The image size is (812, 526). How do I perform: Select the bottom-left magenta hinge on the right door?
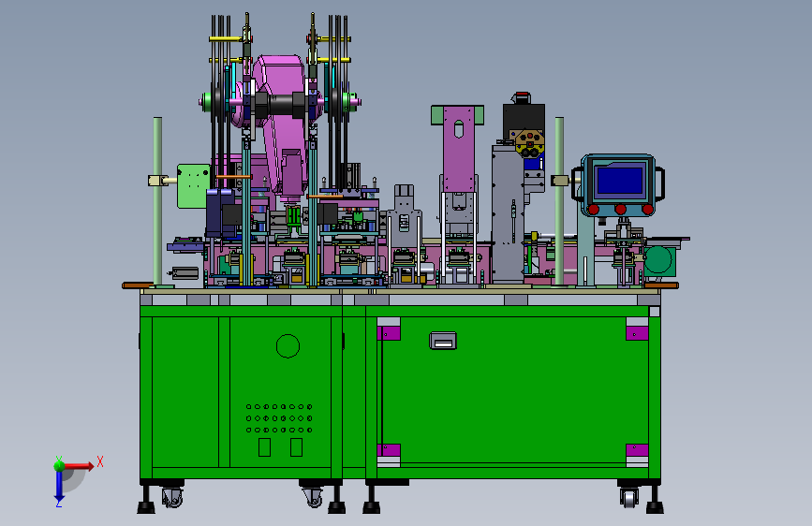click(389, 449)
